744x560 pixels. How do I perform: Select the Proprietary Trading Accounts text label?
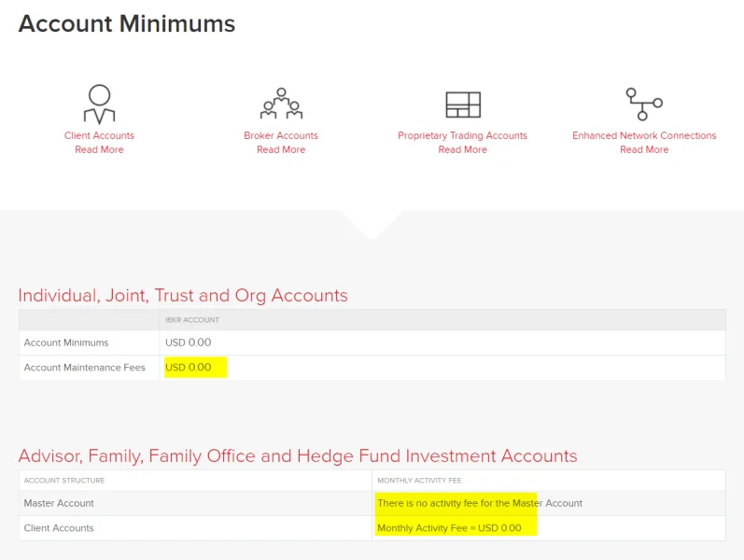[x=462, y=135]
